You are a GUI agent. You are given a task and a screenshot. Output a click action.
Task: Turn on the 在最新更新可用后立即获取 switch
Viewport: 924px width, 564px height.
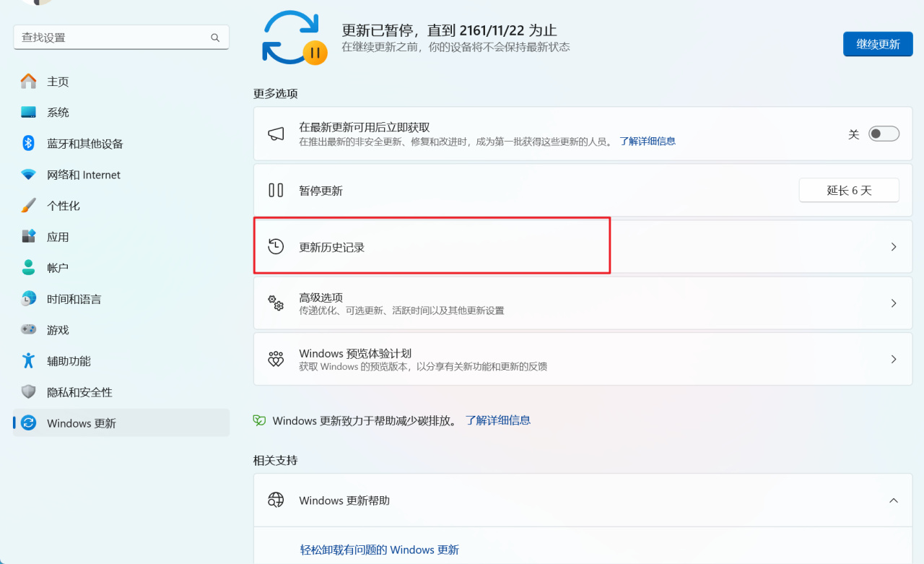[884, 134]
